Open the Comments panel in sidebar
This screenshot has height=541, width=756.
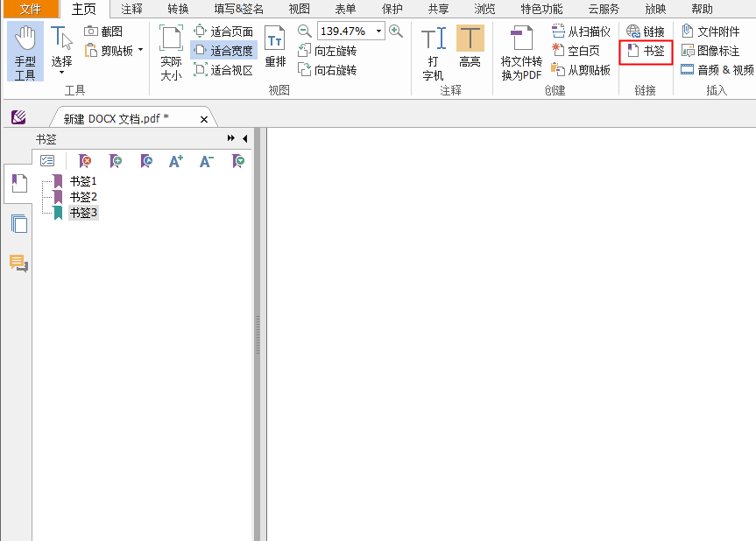point(18,263)
